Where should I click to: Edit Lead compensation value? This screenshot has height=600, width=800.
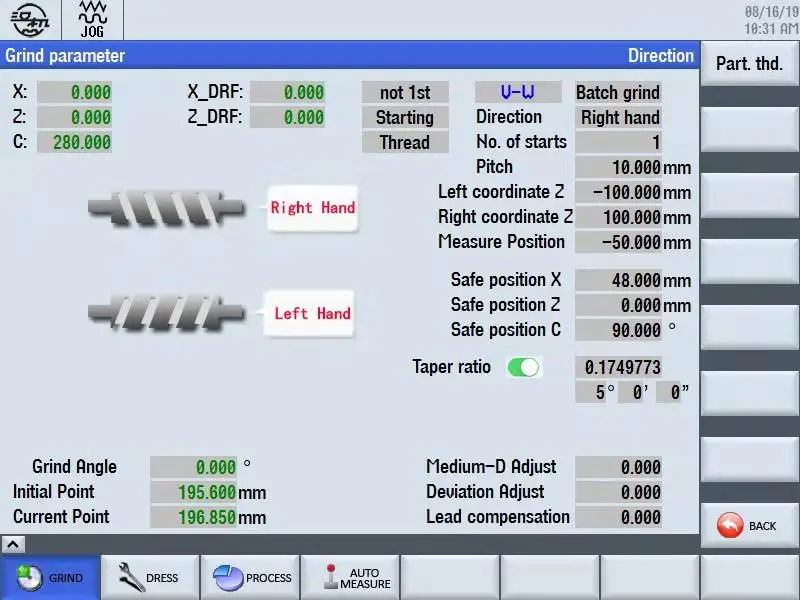[x=618, y=517]
